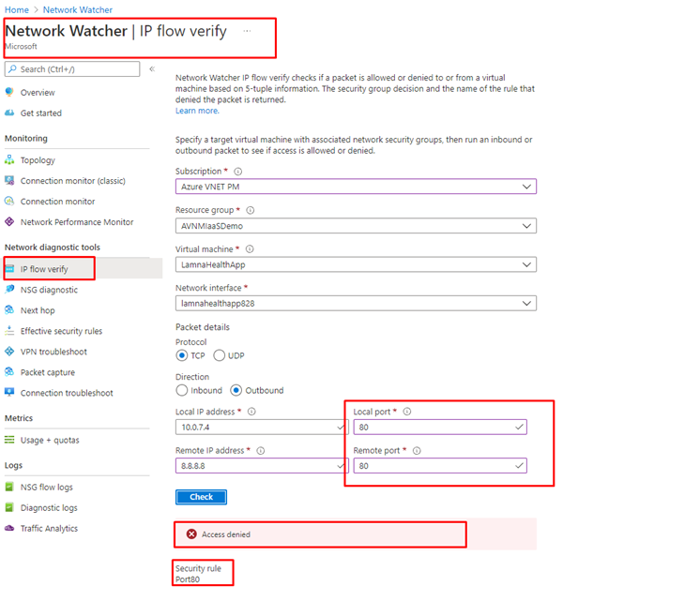Image resolution: width=700 pixels, height=601 pixels.
Task: Click the NSG diagnostic icon
Action: click(9, 289)
